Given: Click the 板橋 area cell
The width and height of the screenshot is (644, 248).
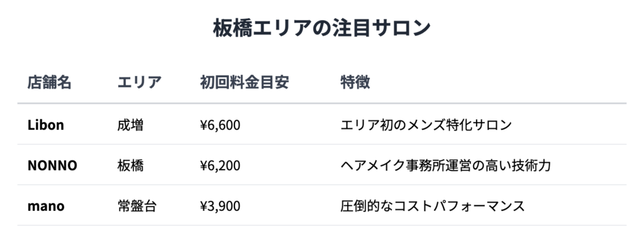Looking at the screenshot, I should (x=130, y=166).
